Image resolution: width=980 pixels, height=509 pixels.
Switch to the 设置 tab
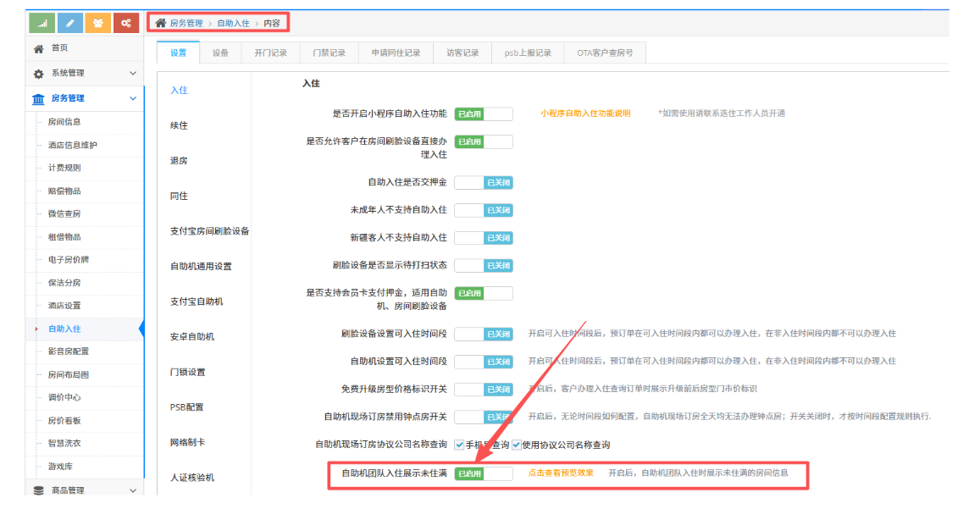(x=178, y=53)
